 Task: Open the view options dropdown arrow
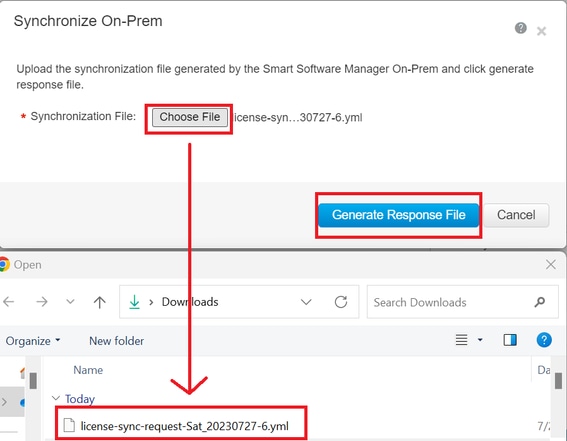(x=480, y=340)
